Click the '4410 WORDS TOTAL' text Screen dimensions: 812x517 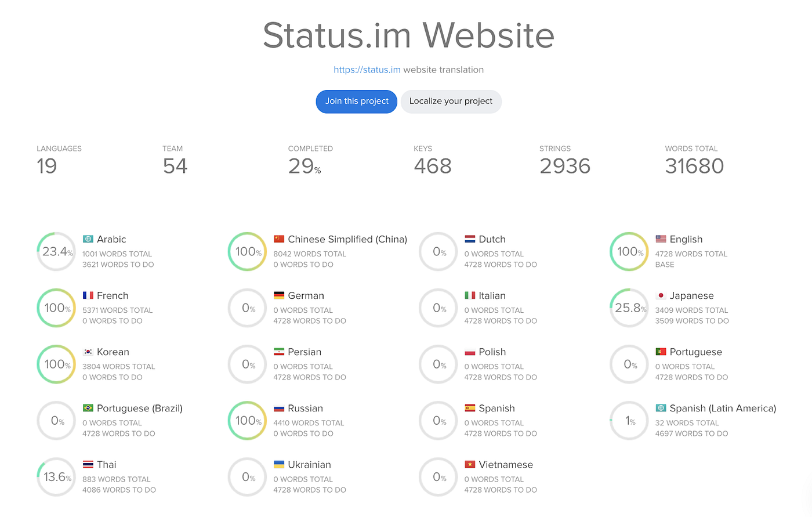coord(309,423)
